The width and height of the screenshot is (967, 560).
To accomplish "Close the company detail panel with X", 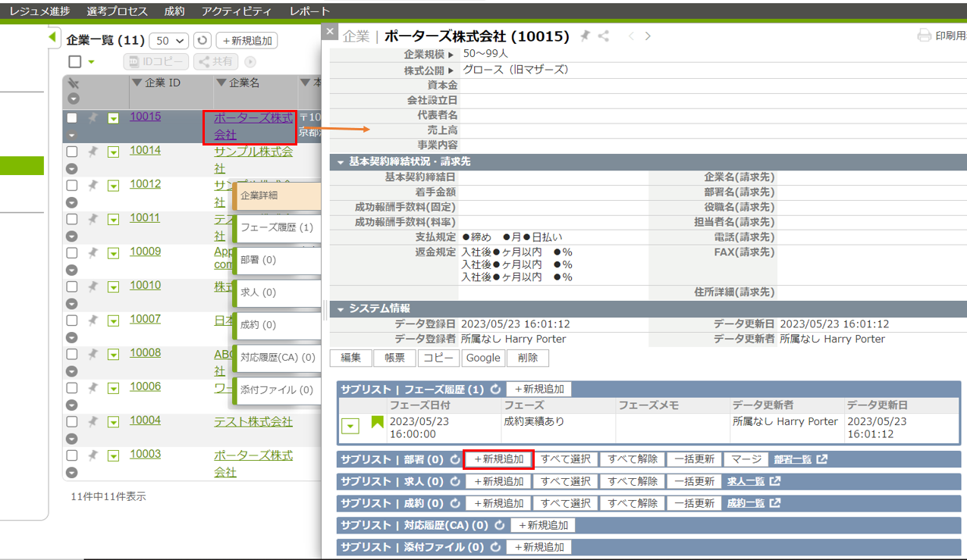I will point(329,32).
